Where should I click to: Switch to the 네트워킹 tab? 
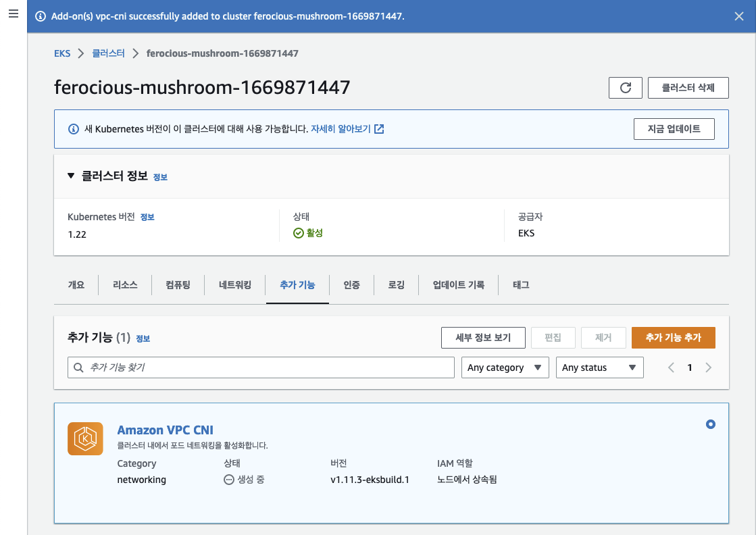235,285
